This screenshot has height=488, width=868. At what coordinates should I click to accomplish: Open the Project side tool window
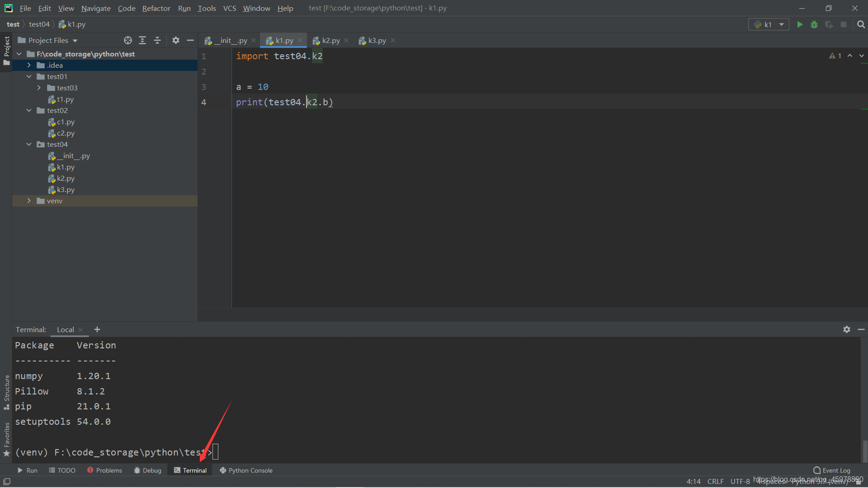[x=6, y=51]
